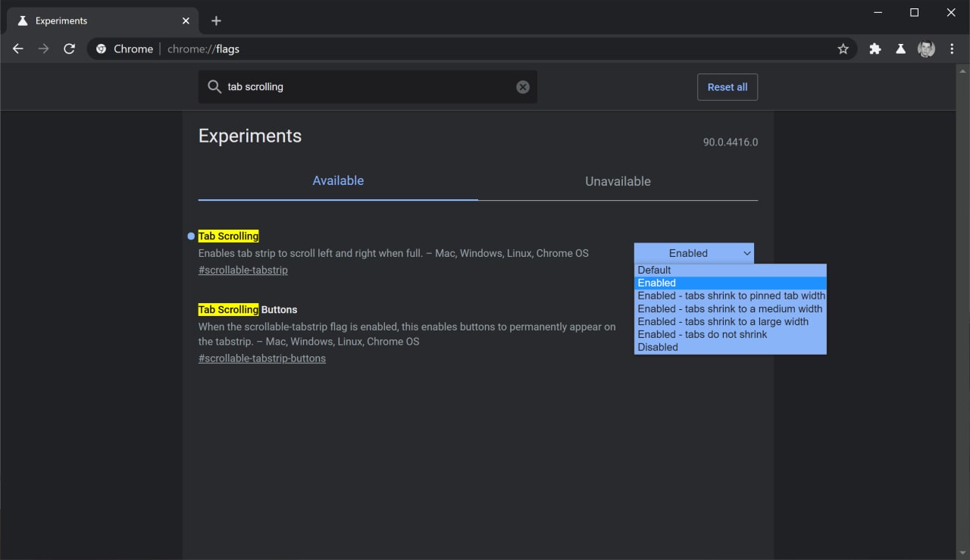Switch to the Unavailable tab

(618, 181)
